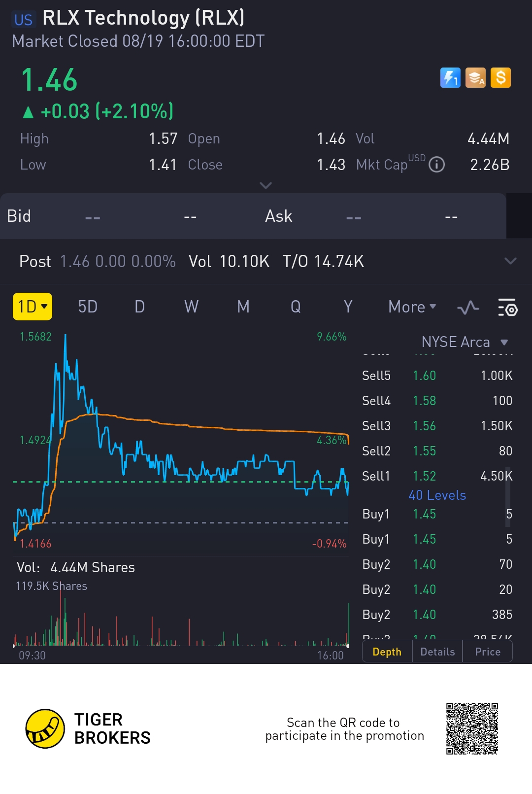Switch chart to 5D
Viewport: 532px width, 794px height.
click(88, 307)
